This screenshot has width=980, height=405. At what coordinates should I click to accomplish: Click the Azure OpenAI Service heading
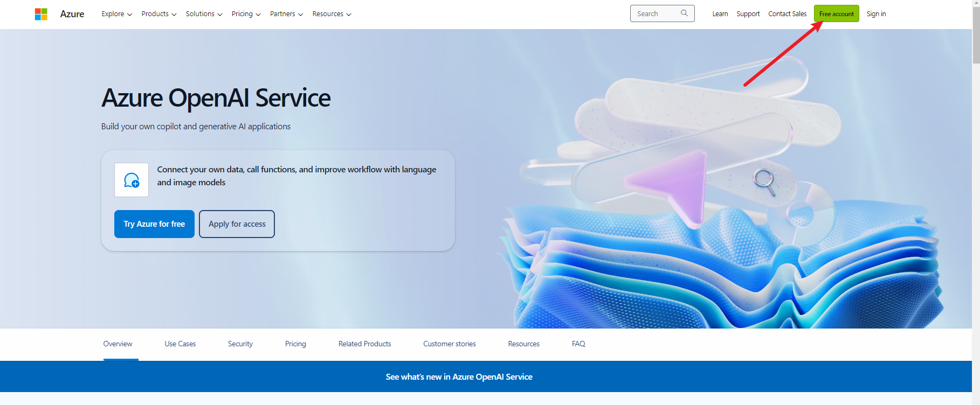coord(216,98)
